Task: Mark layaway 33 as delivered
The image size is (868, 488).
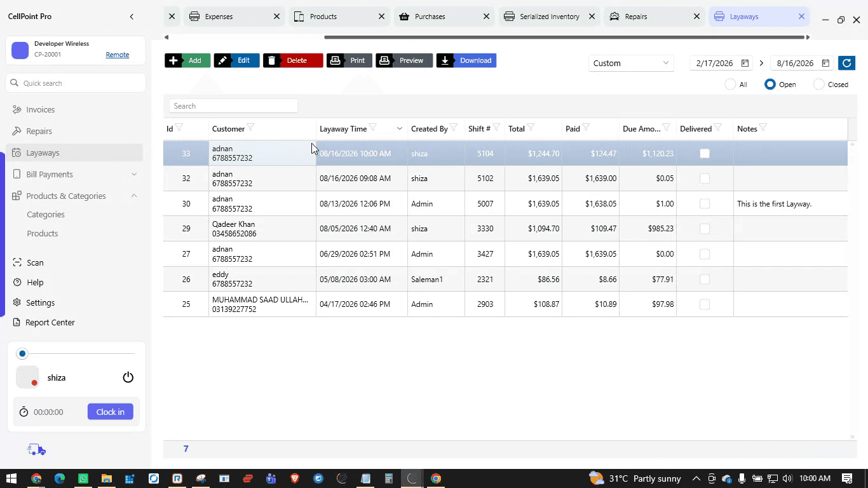Action: (x=705, y=153)
